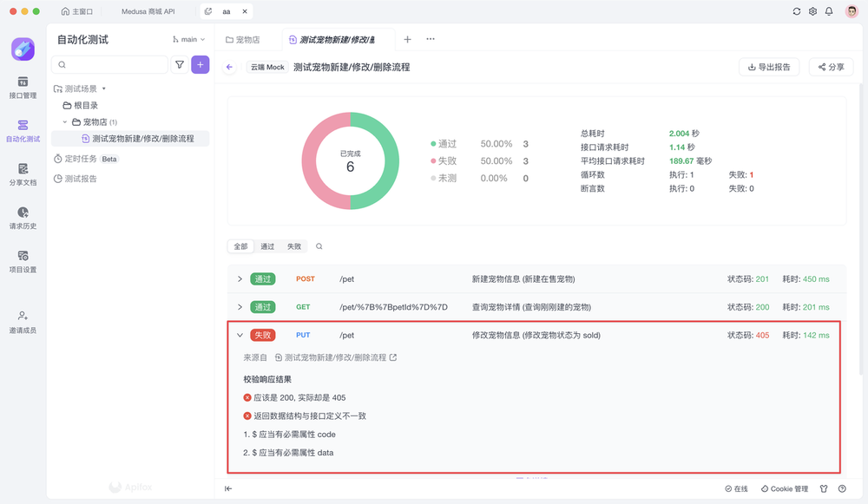Open 请求历史 in the left sidebar
This screenshot has height=504, width=868.
(x=23, y=217)
